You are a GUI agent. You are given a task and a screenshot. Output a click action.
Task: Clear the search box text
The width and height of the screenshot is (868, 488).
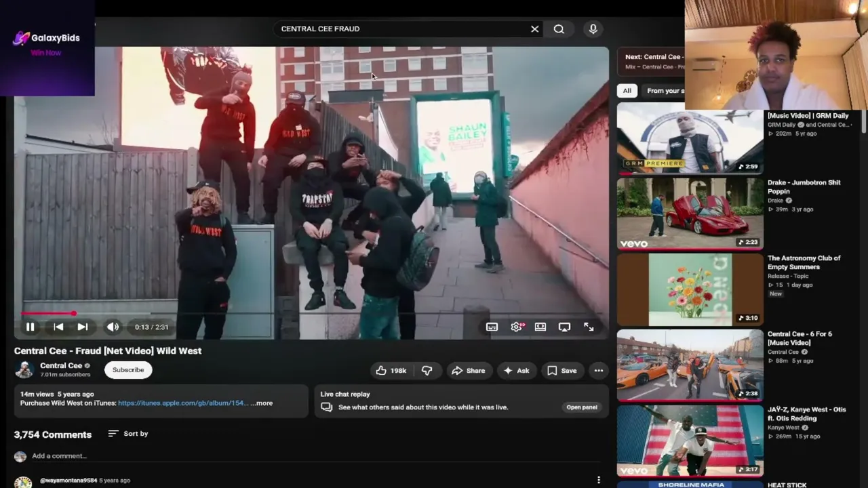pos(534,29)
